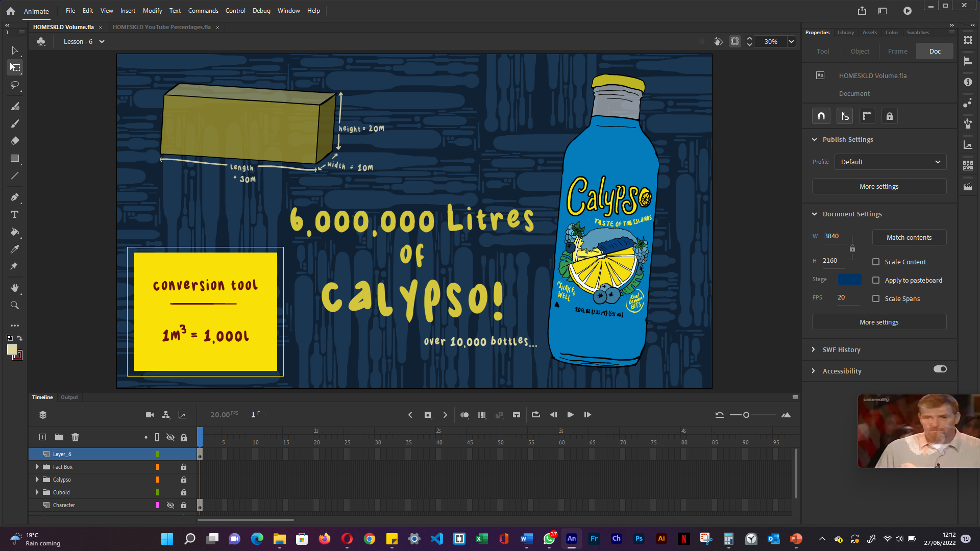Unlock the Cuboid layer folder
This screenshot has height=551, width=980.
pyautogui.click(x=184, y=492)
